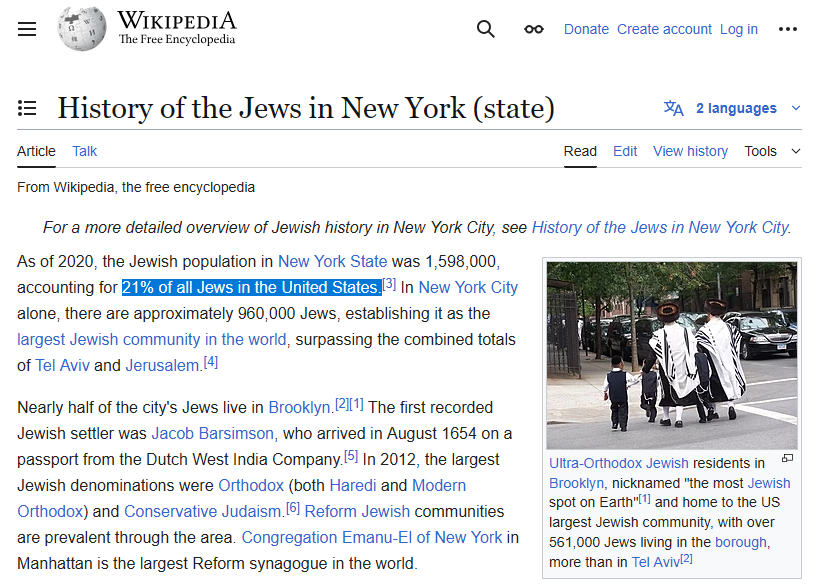Open the borough link in caption
813x588 pixels.
741,542
